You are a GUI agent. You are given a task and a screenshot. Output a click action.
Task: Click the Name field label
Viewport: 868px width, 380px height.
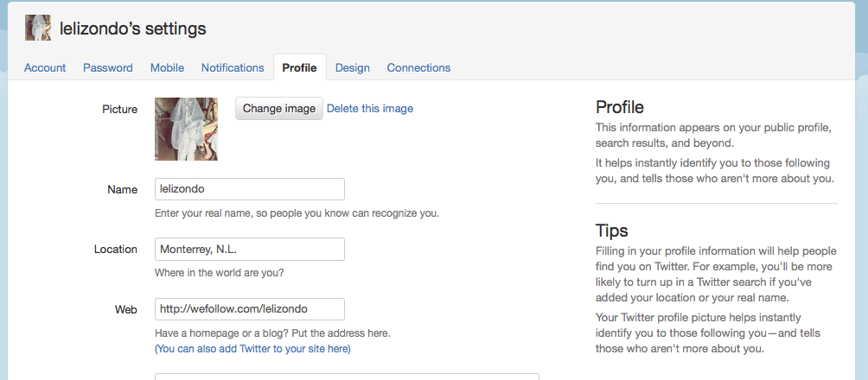(x=123, y=190)
